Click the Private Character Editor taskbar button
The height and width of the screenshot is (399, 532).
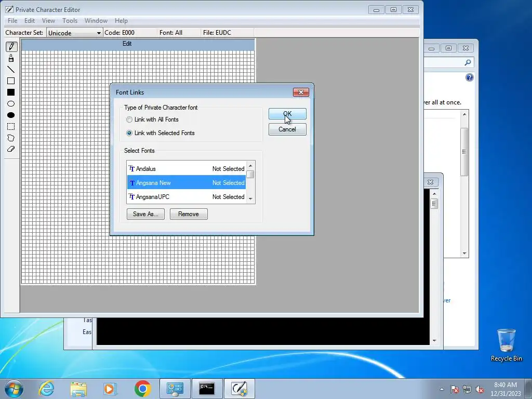tap(239, 389)
